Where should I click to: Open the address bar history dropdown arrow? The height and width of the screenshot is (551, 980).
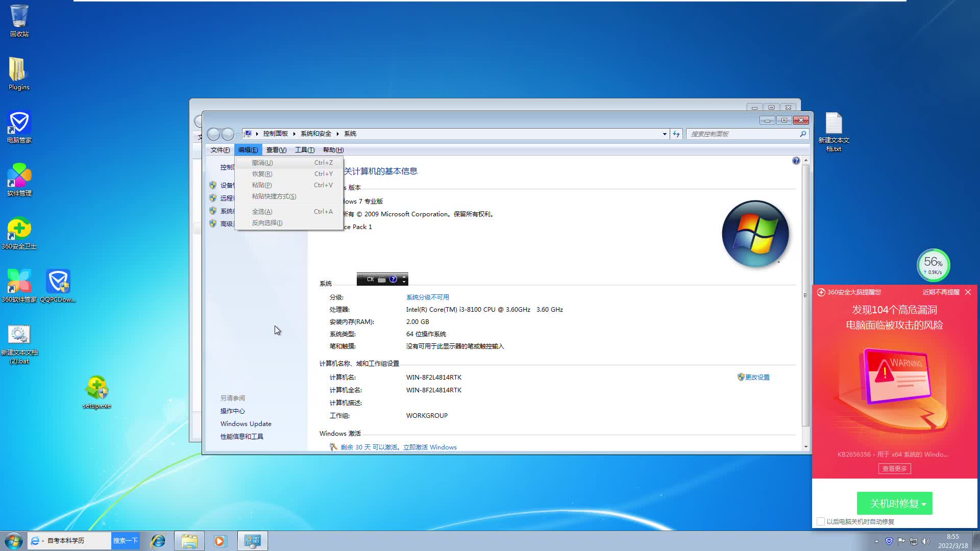click(665, 134)
